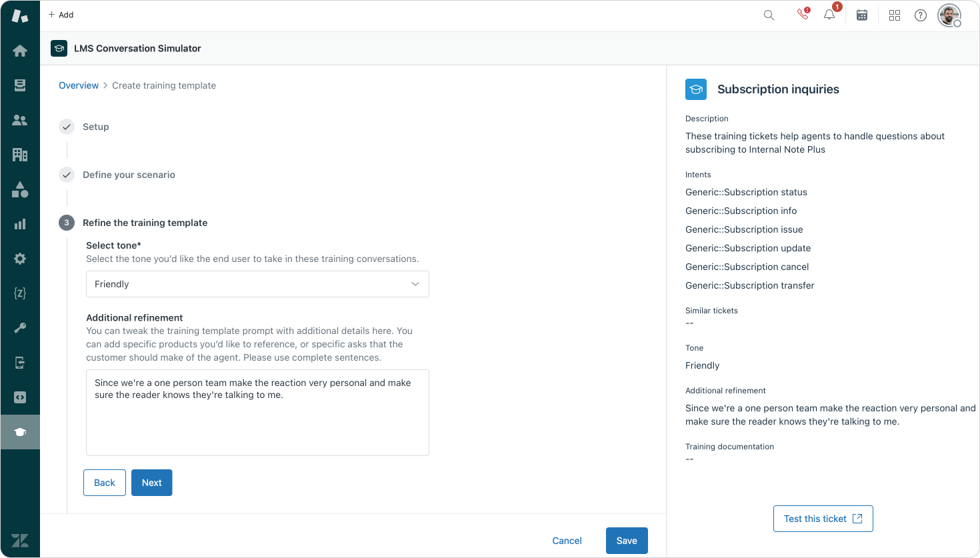Click the Setup step checkmark circle
The height and width of the screenshot is (558, 980).
(67, 127)
